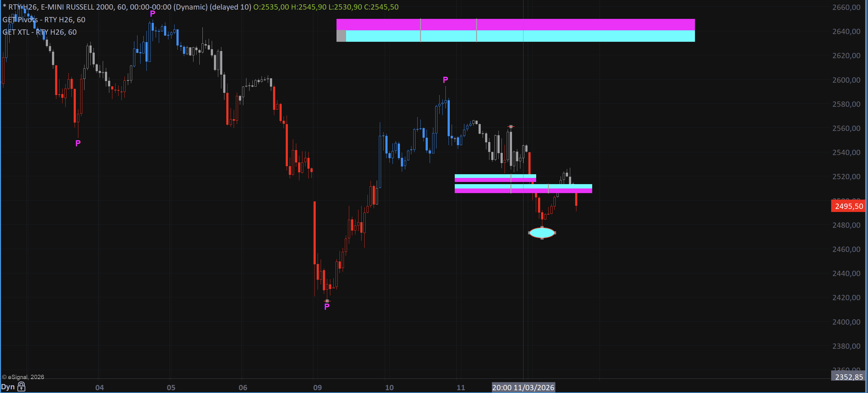This screenshot has height=393, width=868.
Task: Click the pivot P marker at chart bottom low
Action: coord(327,307)
